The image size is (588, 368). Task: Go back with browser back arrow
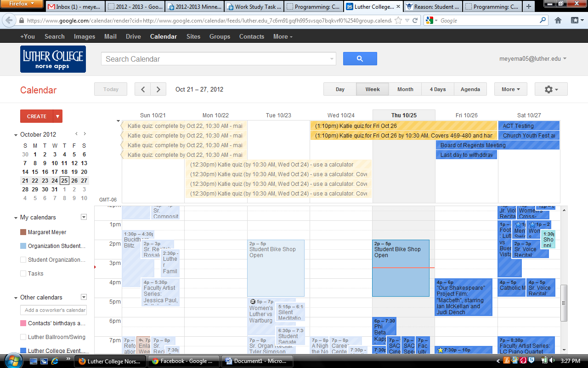(9, 21)
